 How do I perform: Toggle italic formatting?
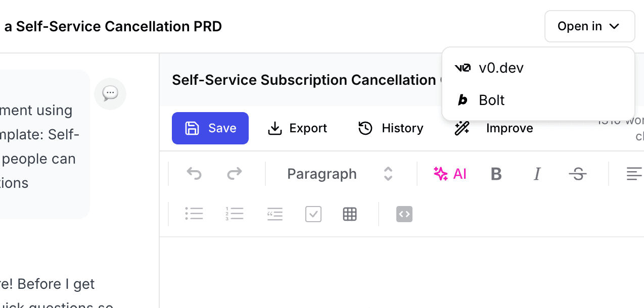coord(537,174)
